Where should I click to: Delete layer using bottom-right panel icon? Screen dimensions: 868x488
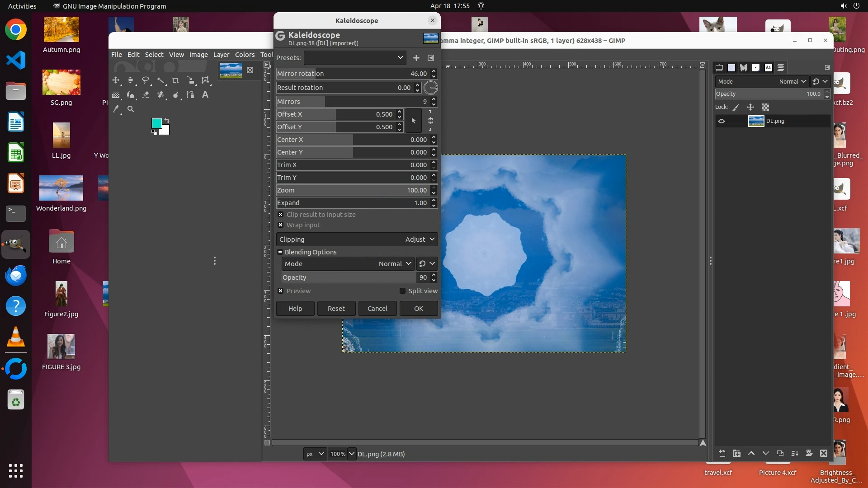pos(823,453)
